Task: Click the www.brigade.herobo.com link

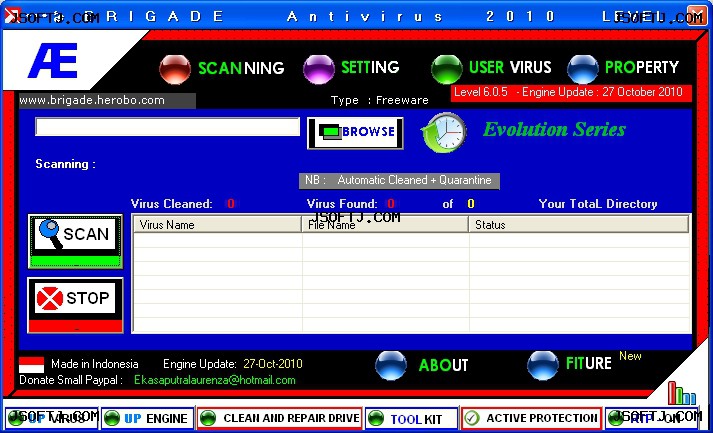Action: click(92, 100)
